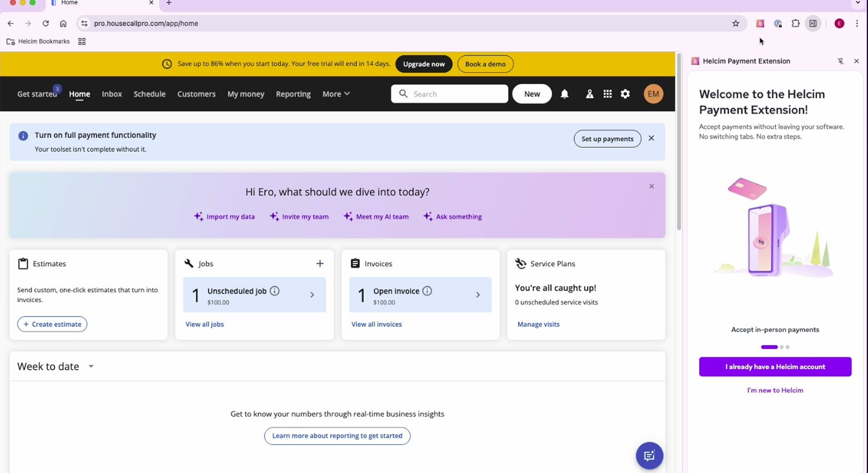Image resolution: width=868 pixels, height=473 pixels.
Task: Click I already have a Helcim account
Action: point(775,367)
